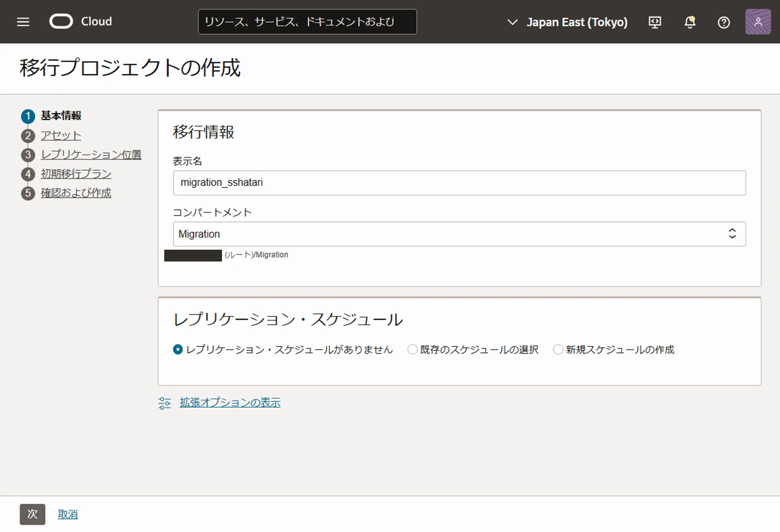Click step 1 circle for 基本情報

tap(28, 116)
